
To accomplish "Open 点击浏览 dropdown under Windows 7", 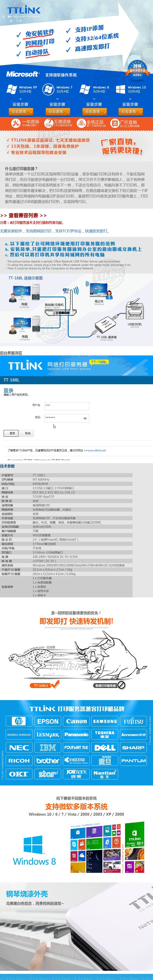I will (x=58, y=111).
